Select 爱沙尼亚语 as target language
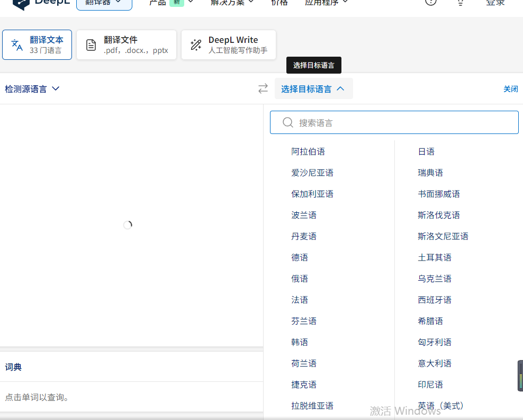523x420 pixels. (x=312, y=173)
